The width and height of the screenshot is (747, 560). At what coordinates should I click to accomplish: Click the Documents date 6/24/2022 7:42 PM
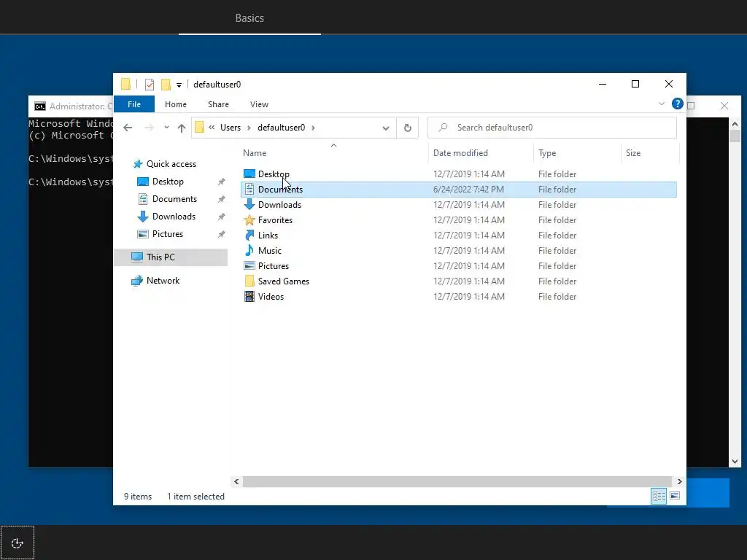tap(468, 190)
